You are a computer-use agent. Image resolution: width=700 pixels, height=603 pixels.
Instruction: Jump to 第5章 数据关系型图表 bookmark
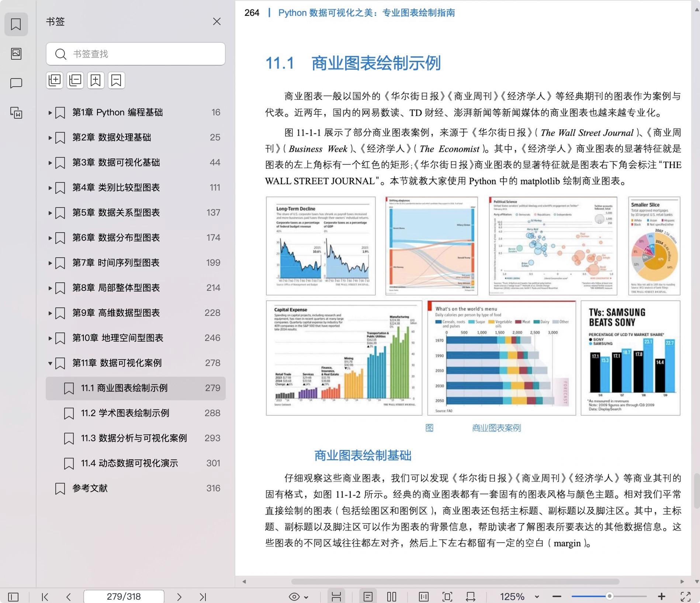click(x=136, y=213)
